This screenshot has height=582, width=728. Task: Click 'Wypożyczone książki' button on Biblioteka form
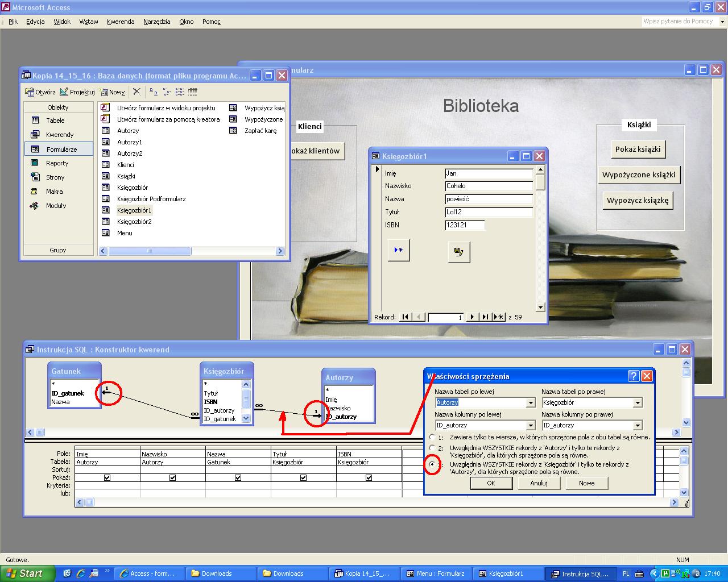639,174
